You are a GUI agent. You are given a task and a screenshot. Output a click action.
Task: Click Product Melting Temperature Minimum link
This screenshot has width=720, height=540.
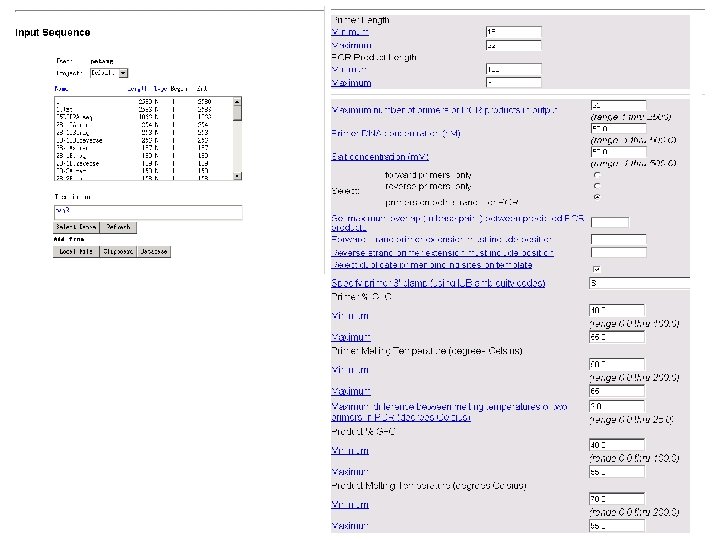pos(350,505)
